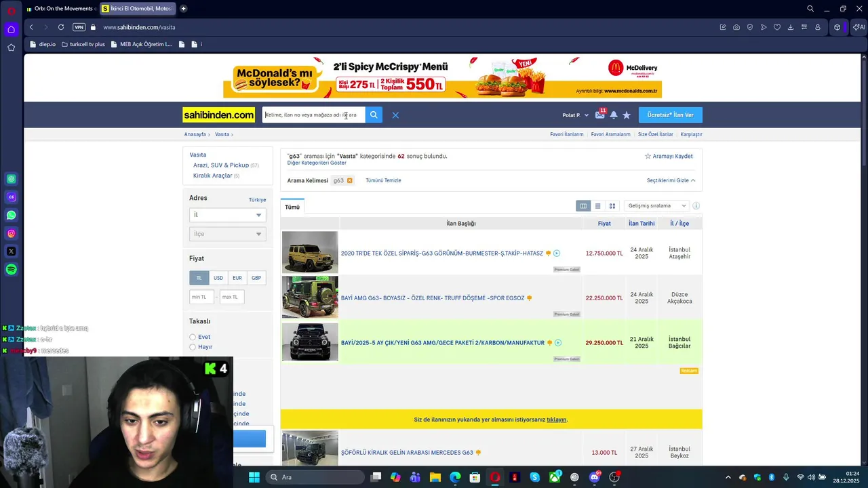Viewport: 868px width, 488px height.
Task: Open Instagram in the browser sidebar
Action: pyautogui.click(x=11, y=233)
